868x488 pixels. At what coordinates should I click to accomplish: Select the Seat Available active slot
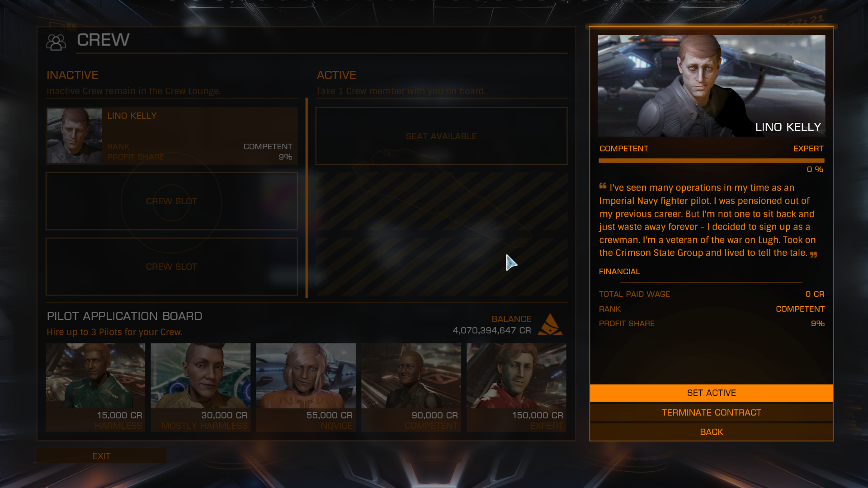coord(441,136)
